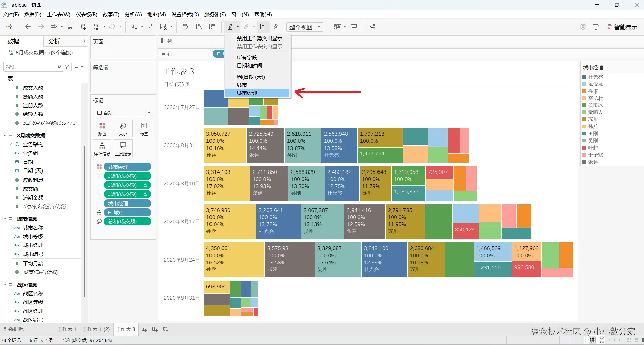This screenshot has width=644, height=345.
Task: Click the pin fix axes icon
Action: [x=276, y=27]
